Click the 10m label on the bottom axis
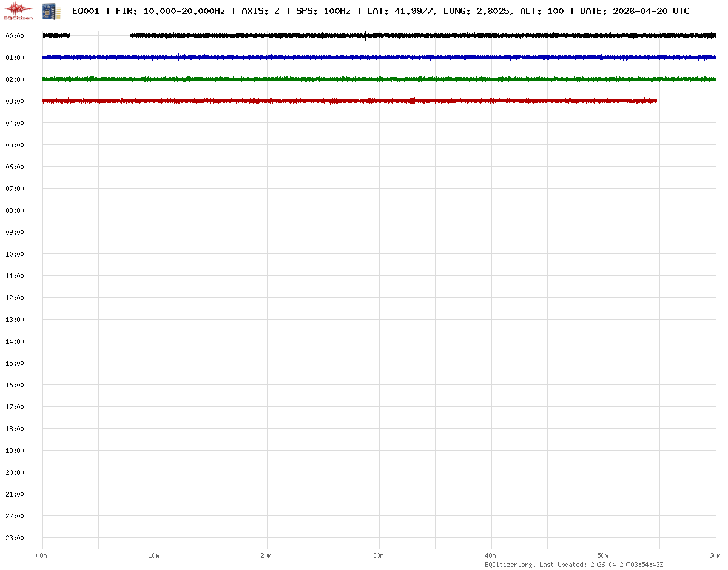The image size is (728, 570). click(x=153, y=555)
